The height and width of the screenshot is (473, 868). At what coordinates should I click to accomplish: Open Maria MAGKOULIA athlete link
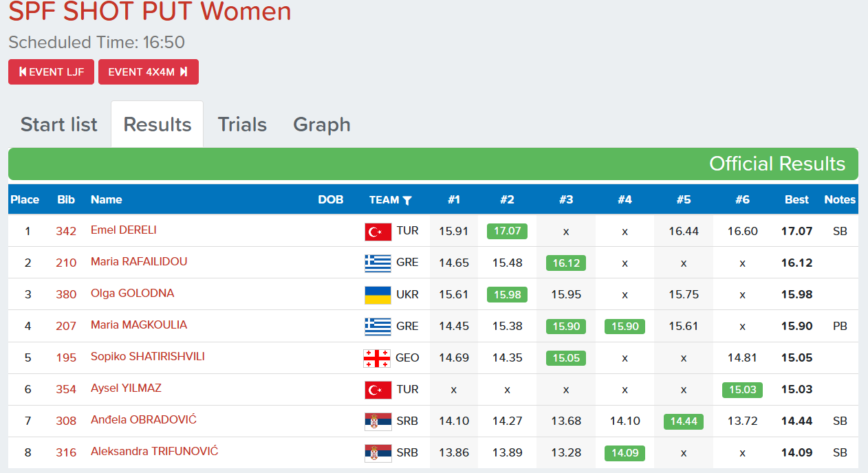(139, 324)
